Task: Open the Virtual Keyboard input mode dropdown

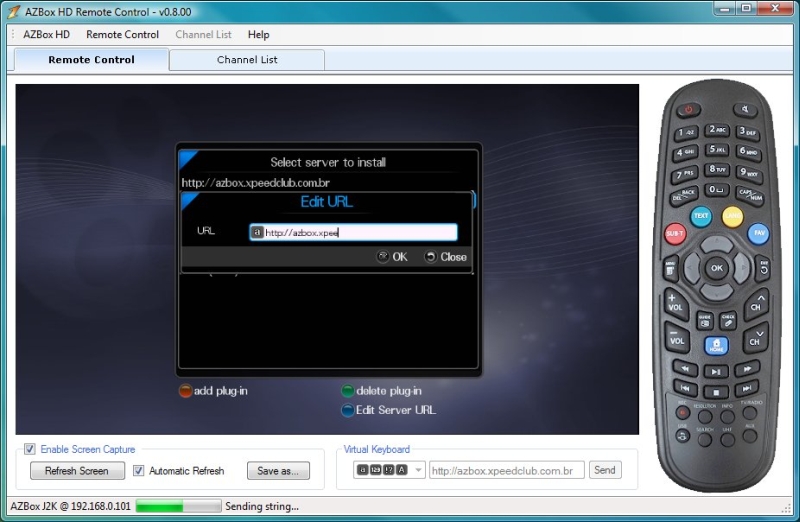Action: (x=389, y=470)
